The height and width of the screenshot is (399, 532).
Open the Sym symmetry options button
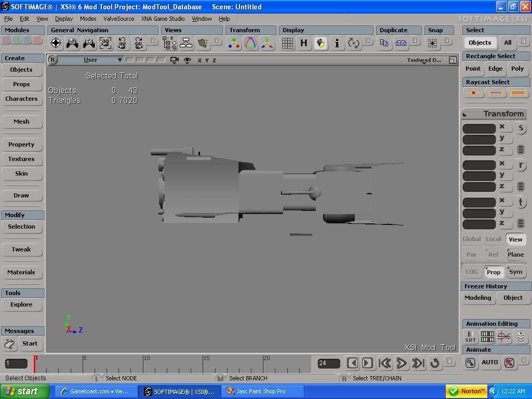[515, 272]
